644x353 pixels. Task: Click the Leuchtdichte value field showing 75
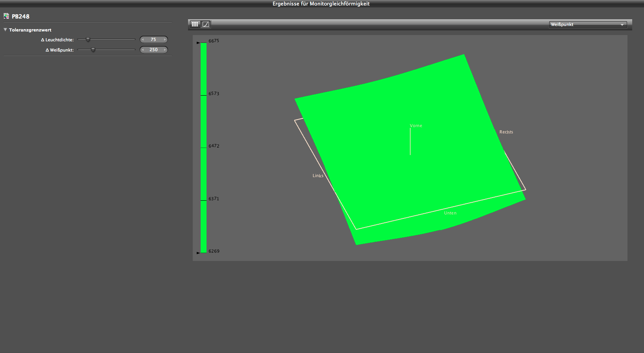(153, 40)
